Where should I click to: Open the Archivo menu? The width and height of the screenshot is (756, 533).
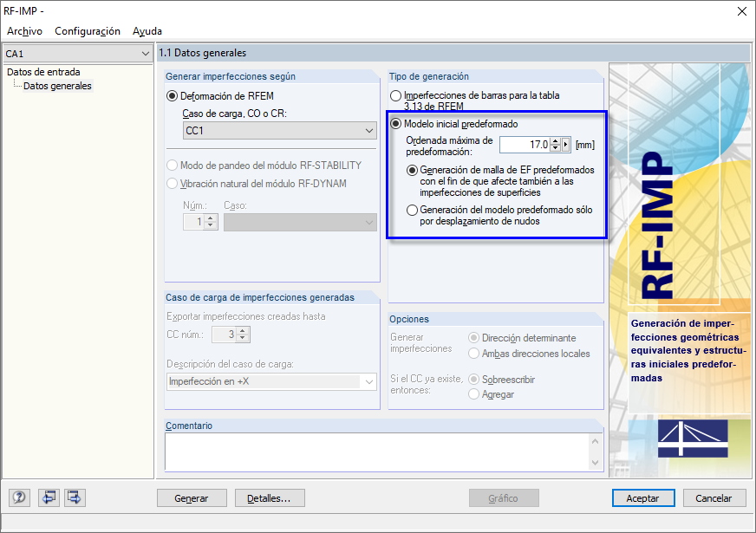[x=23, y=30]
